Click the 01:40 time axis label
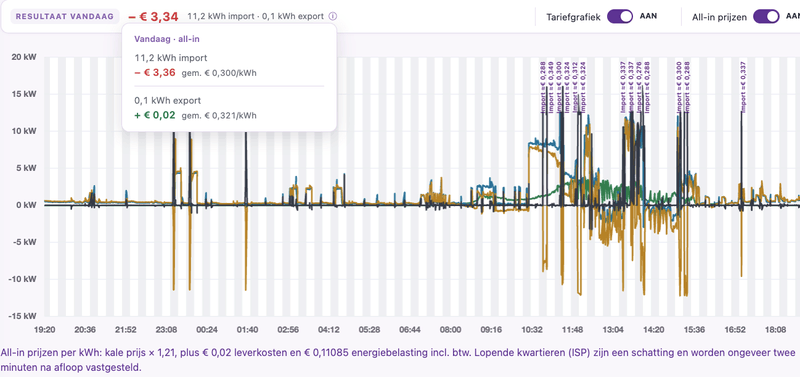 (x=247, y=330)
